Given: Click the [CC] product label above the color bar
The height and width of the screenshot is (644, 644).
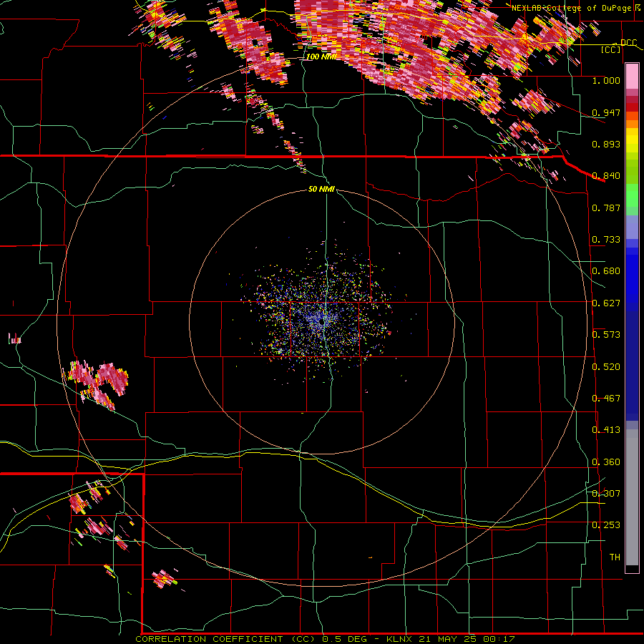Looking at the screenshot, I should [611, 49].
